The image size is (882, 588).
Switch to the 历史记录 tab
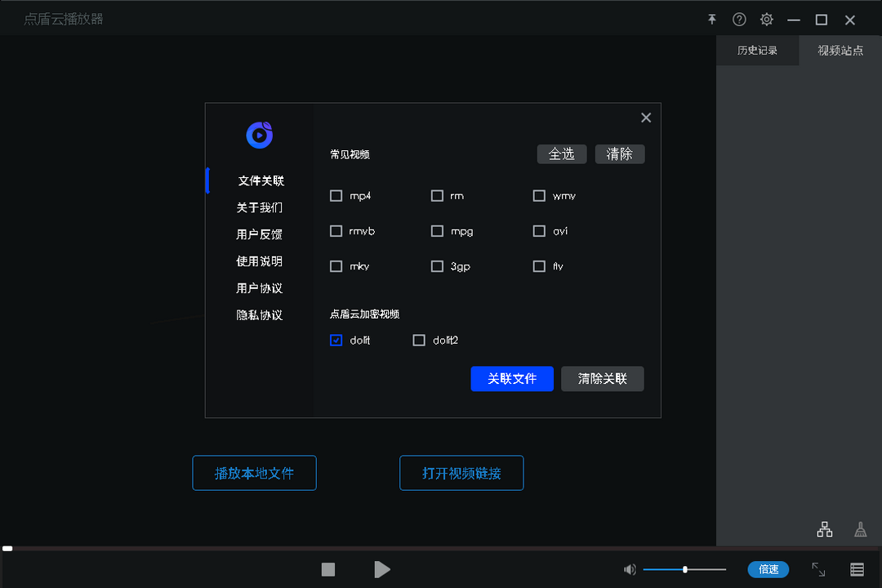pos(757,50)
